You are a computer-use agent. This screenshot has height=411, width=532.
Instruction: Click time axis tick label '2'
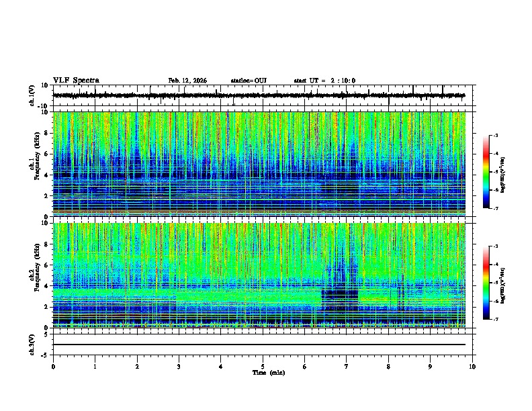click(x=137, y=367)
